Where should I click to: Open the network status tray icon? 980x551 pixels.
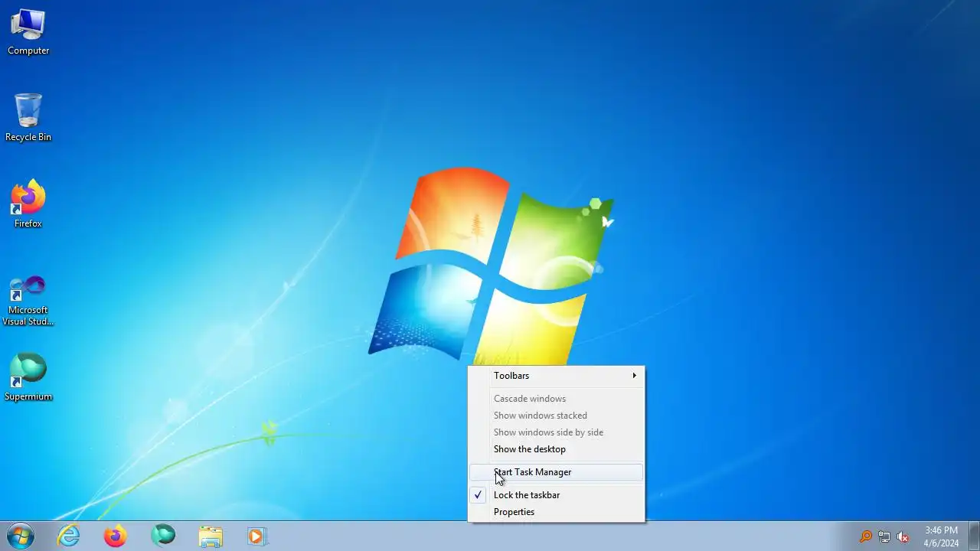coord(884,536)
